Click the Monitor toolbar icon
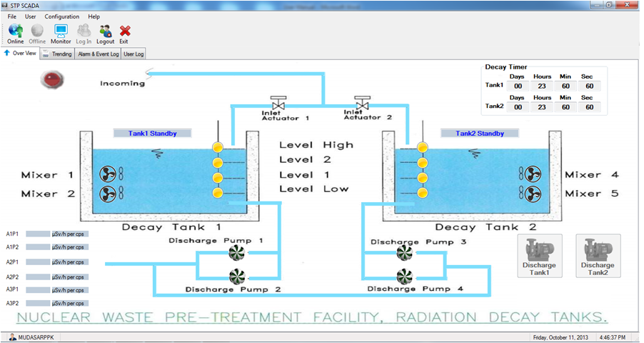The height and width of the screenshot is (343, 644). tap(61, 31)
